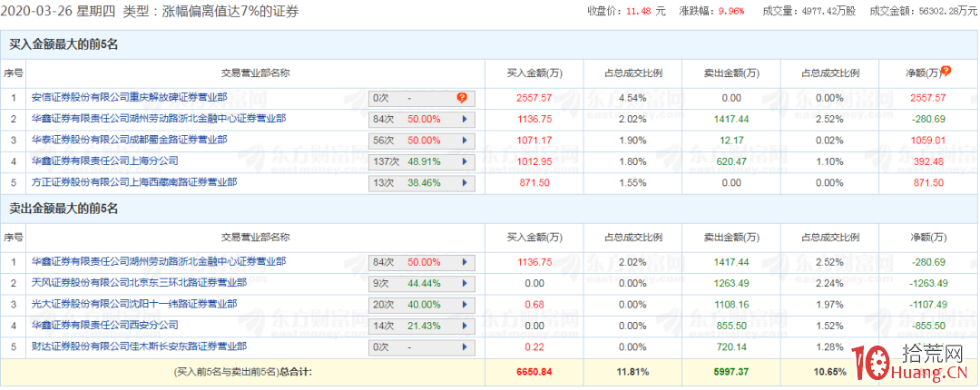
Task: Click the 1.90% cell in 华泰证券 row
Action: point(633,141)
